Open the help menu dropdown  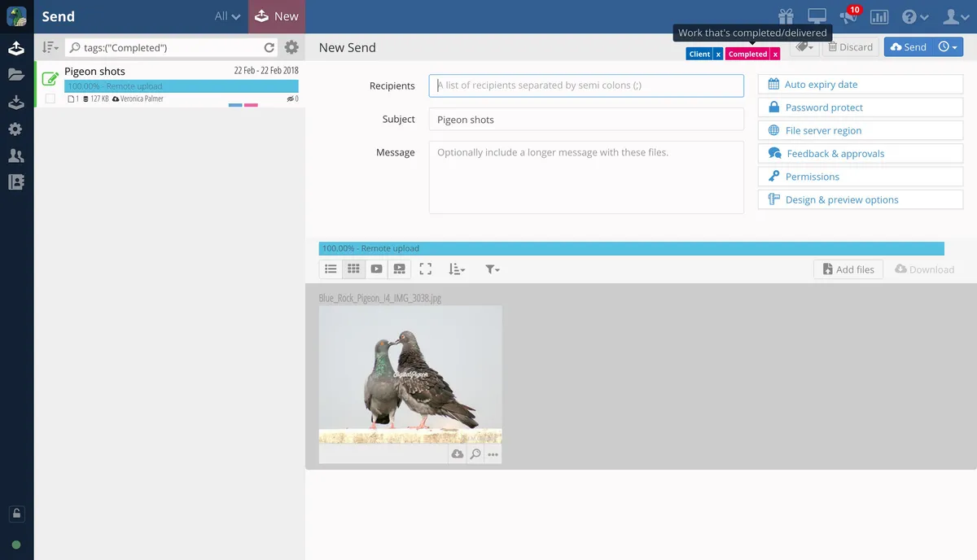pyautogui.click(x=915, y=16)
